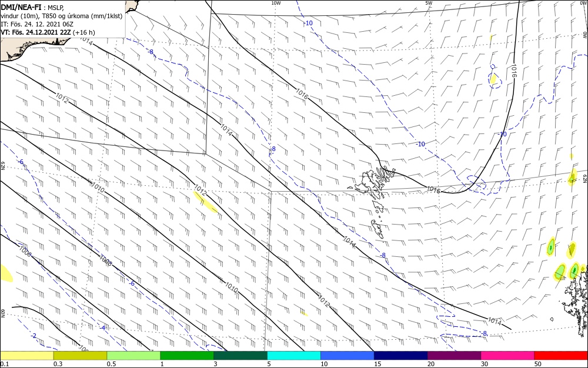Select the pink 30 mm legend block
This screenshot has width=588, height=368.
coord(508,356)
